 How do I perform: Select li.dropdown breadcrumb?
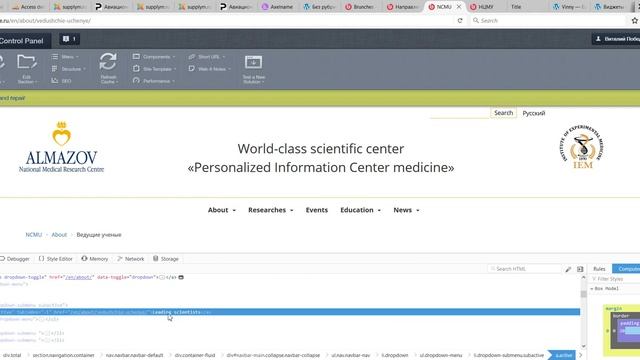pos(395,355)
